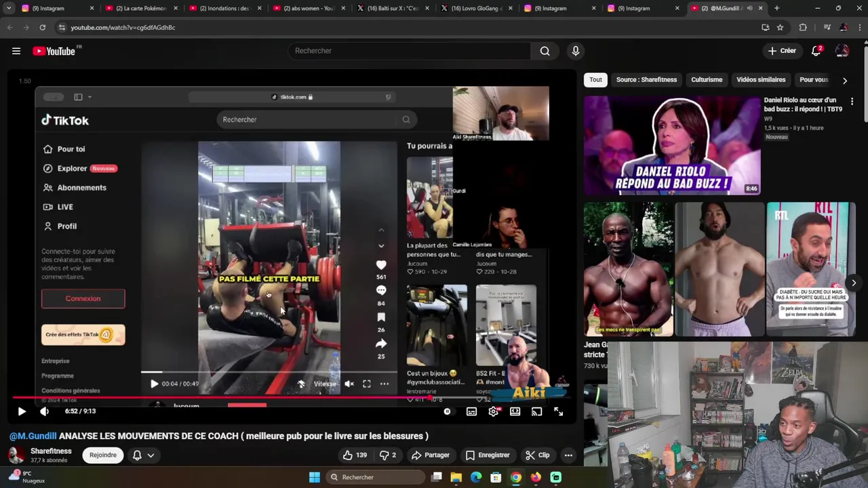Reload the page in Chrome
Screen dimensions: 868x488
click(42, 27)
